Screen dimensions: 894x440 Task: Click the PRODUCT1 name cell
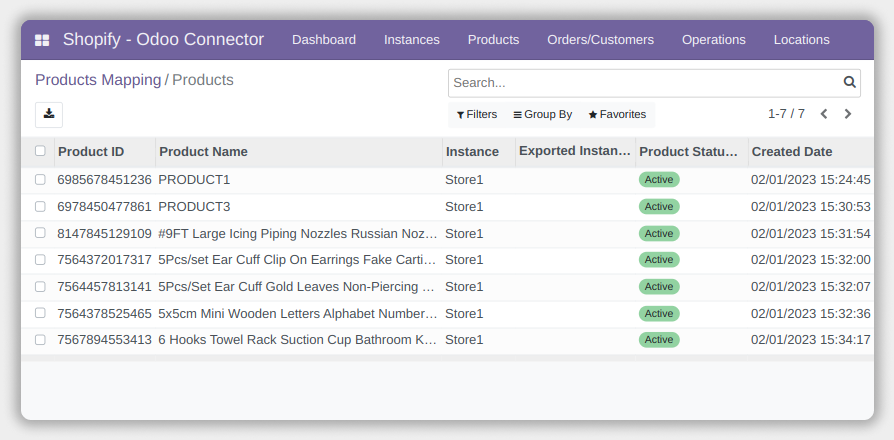click(x=194, y=180)
